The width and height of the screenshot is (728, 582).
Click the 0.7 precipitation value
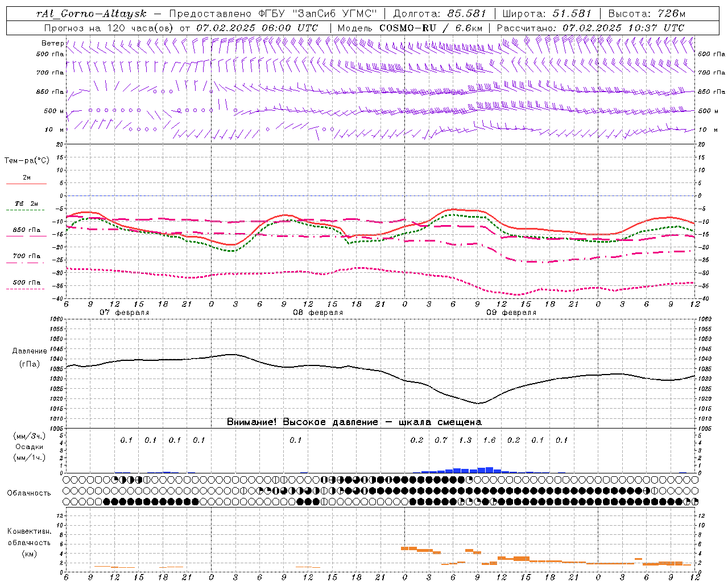(x=441, y=440)
